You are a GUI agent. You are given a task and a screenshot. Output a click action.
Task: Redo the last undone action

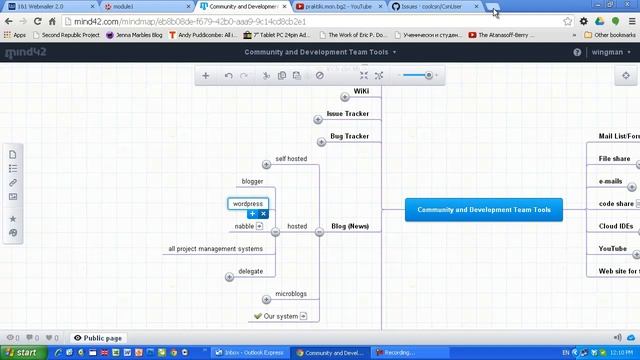coord(244,76)
